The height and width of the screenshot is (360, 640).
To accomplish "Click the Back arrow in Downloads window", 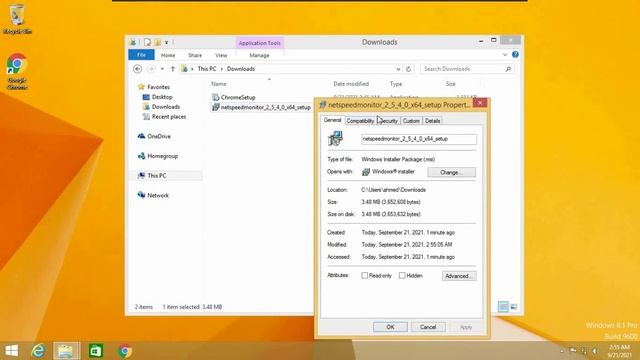I will 138,69.
